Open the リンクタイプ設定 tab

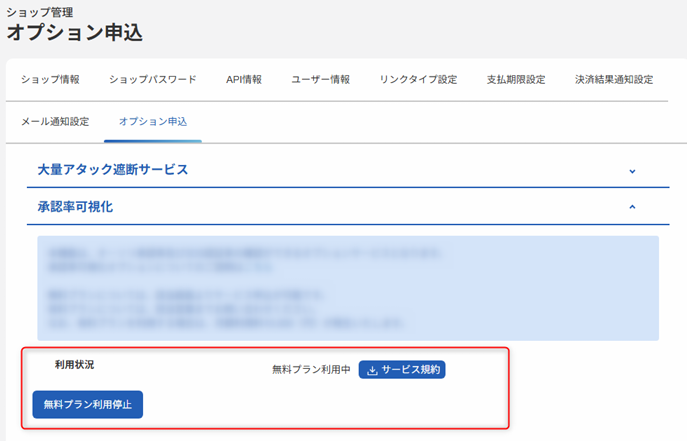[x=418, y=80]
